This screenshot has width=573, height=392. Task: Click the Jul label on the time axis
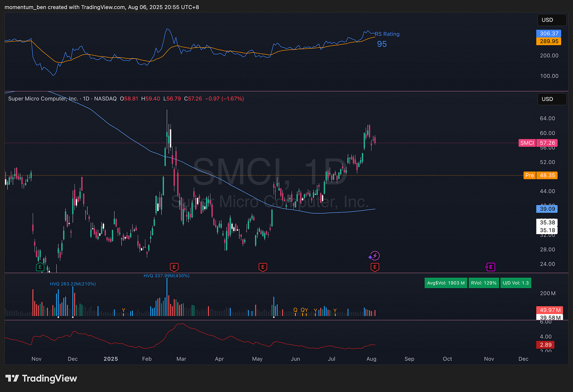[x=332, y=359]
